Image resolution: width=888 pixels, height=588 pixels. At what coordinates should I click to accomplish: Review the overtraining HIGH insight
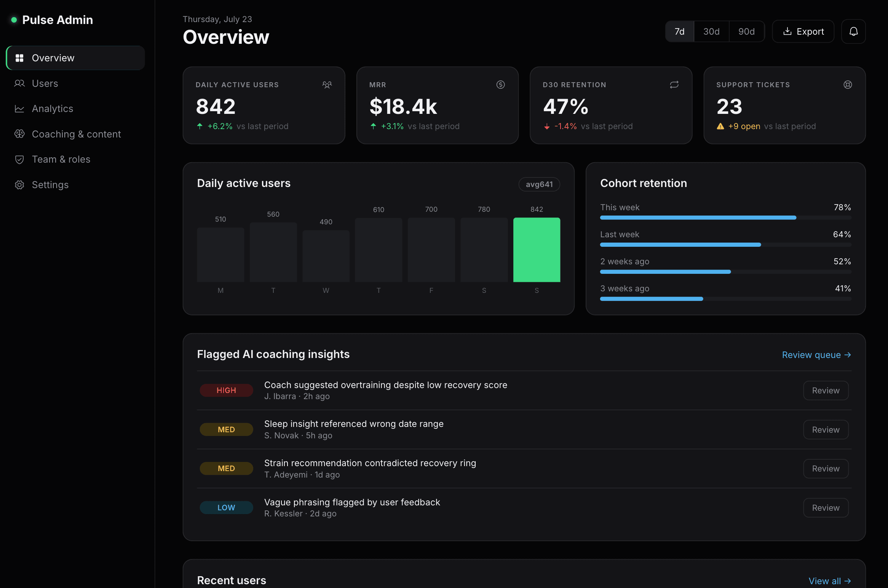pyautogui.click(x=826, y=390)
